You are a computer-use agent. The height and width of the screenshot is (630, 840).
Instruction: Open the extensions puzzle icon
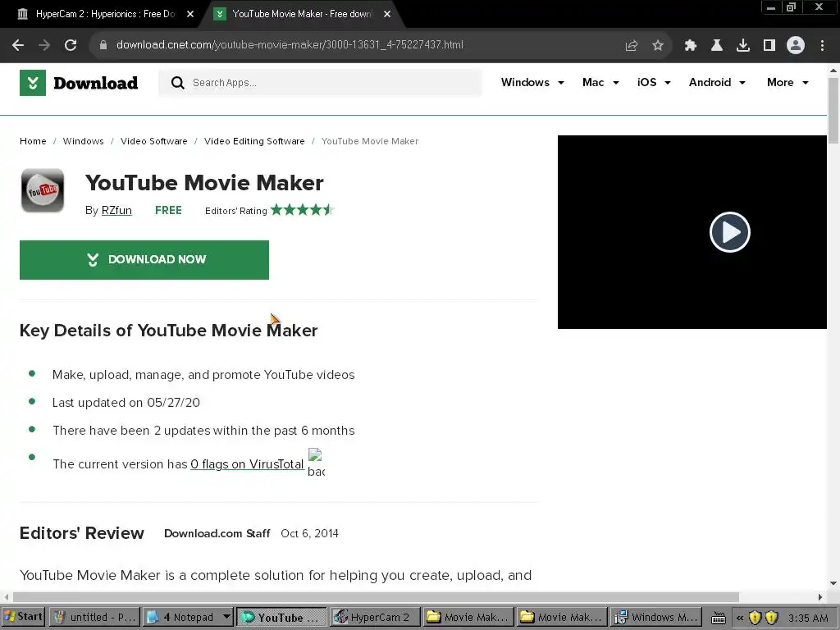coord(690,46)
